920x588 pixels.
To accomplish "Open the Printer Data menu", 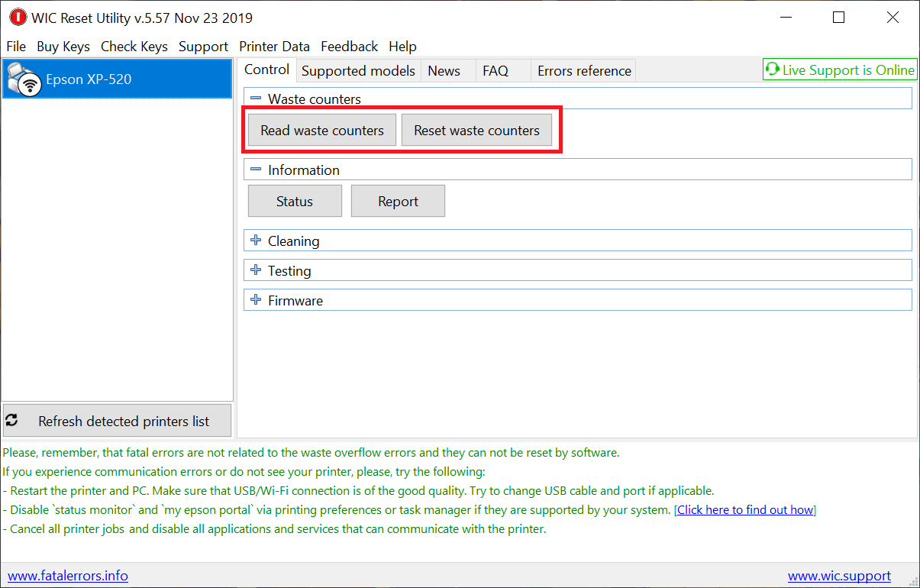I will click(x=275, y=47).
